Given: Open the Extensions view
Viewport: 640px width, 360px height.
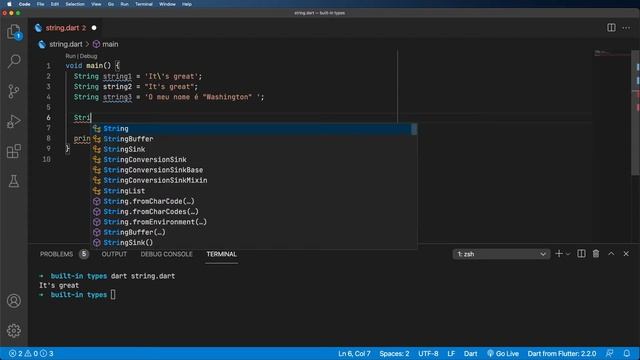Looking at the screenshot, I should point(14,151).
